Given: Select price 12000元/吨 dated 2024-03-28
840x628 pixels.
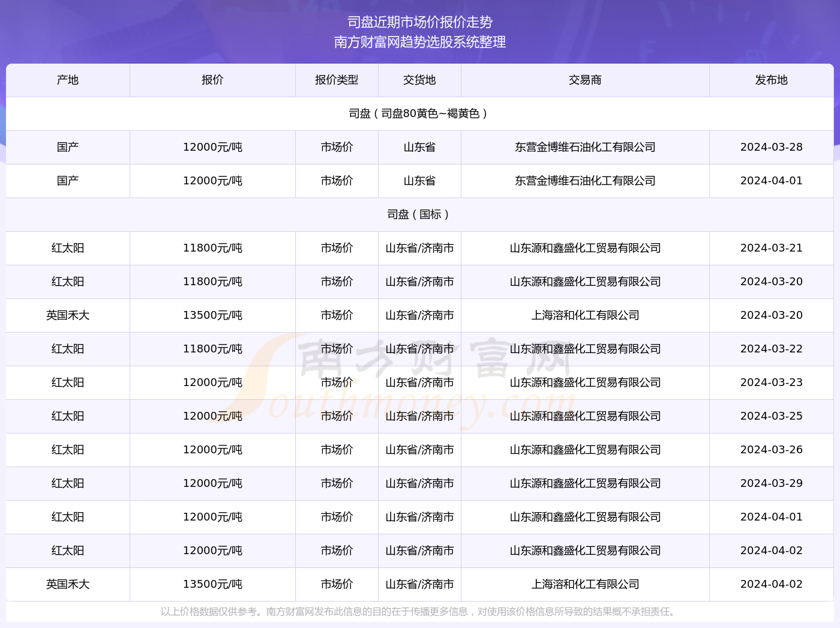Looking at the screenshot, I should pyautogui.click(x=212, y=147).
